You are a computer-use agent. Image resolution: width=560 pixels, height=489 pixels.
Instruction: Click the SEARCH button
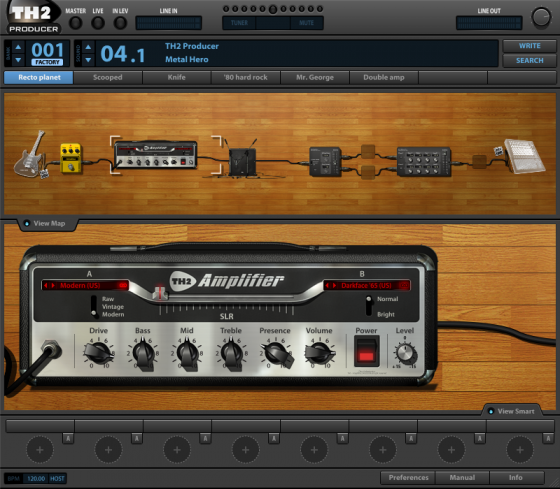(x=530, y=60)
